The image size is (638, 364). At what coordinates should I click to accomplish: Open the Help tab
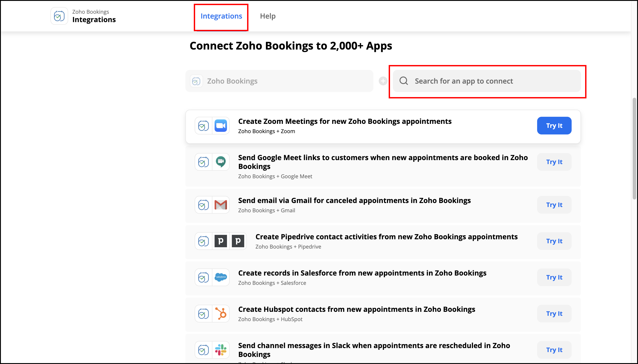(x=268, y=16)
